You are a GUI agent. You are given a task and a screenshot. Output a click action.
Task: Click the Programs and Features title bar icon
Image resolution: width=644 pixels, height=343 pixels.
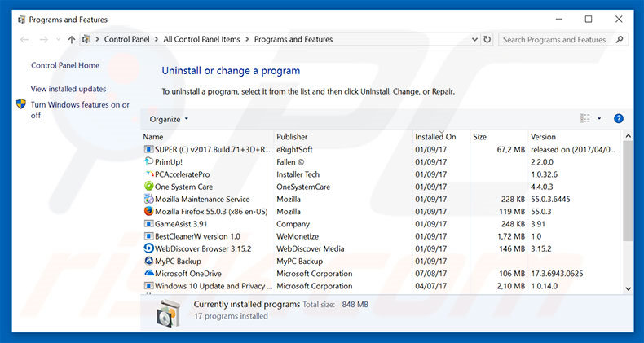(x=22, y=20)
